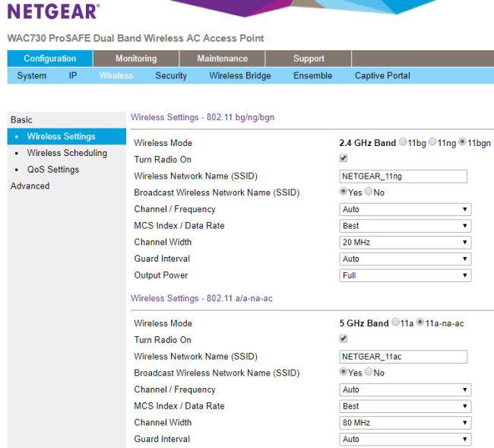
Task: Click the 802.11 a/a-na-ac section heading
Action: tap(201, 298)
